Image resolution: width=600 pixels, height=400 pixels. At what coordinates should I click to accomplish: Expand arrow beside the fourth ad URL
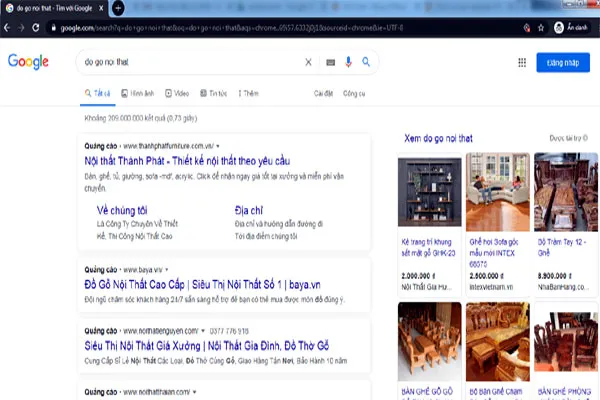[x=195, y=392]
